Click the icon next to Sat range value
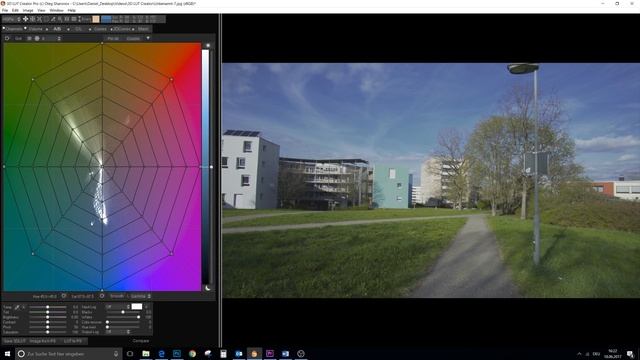The image size is (640, 360). 102,296
